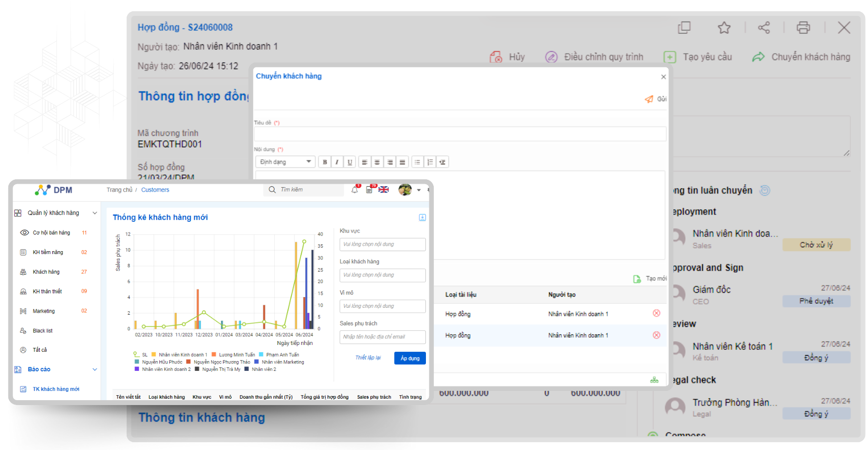The image size is (868, 450).
Task: Toggle Lương Minh Tuấn legend swatch
Action: pyautogui.click(x=214, y=355)
